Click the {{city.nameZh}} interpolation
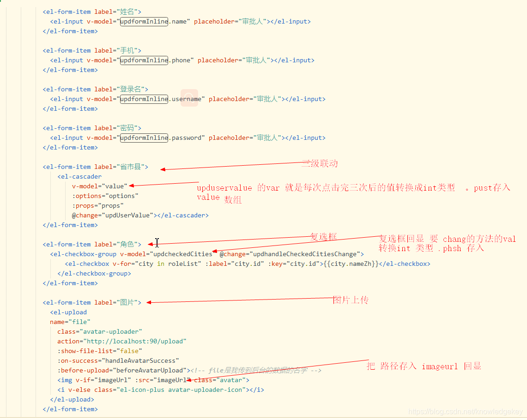Screen dimensions: 527x420 (351, 264)
